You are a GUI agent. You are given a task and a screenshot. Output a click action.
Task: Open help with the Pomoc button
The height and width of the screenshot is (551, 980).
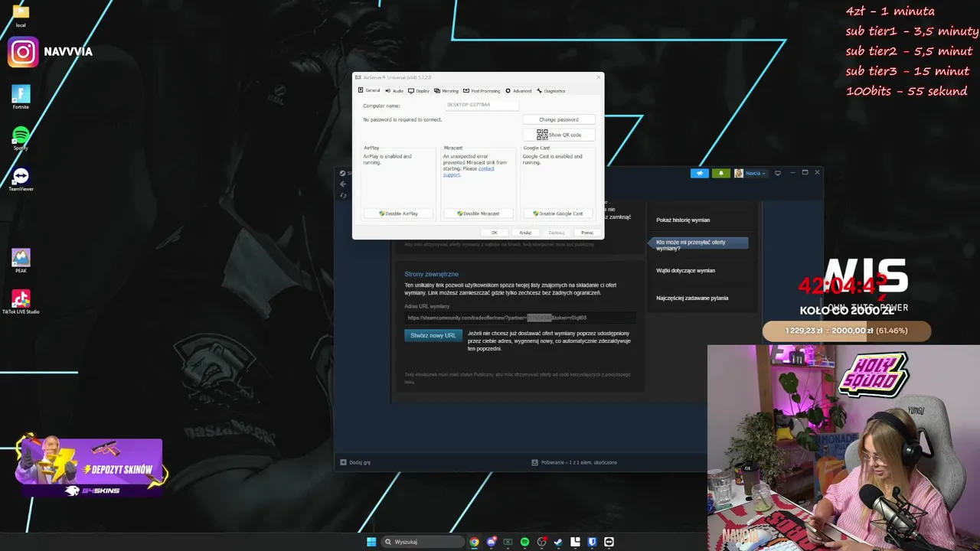point(587,233)
